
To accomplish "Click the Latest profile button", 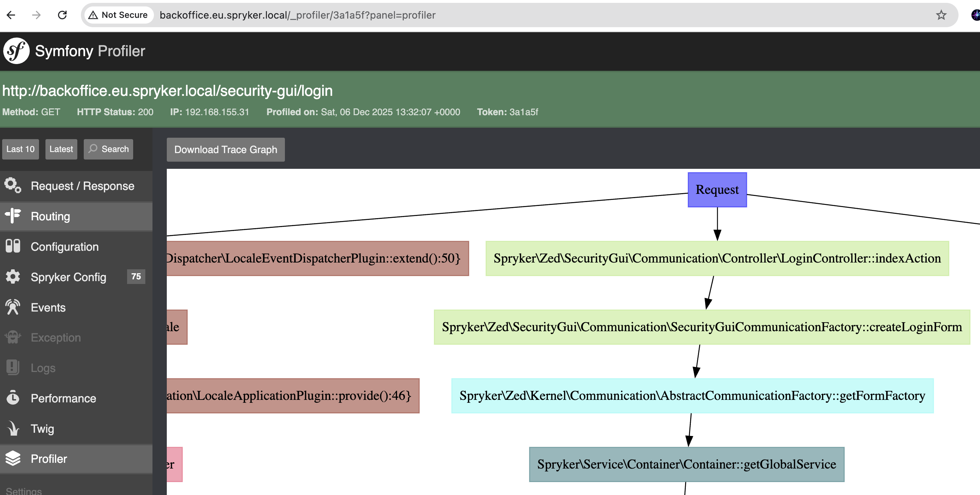I will click(61, 149).
